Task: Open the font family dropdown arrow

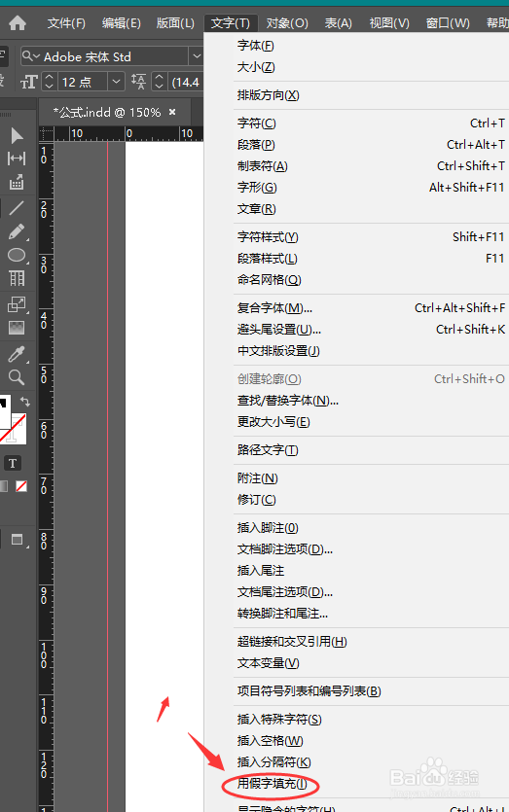Action: tap(196, 56)
